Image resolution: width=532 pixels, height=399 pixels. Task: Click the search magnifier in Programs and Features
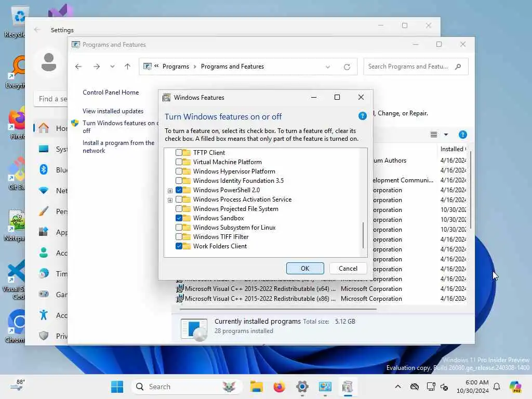[458, 66]
